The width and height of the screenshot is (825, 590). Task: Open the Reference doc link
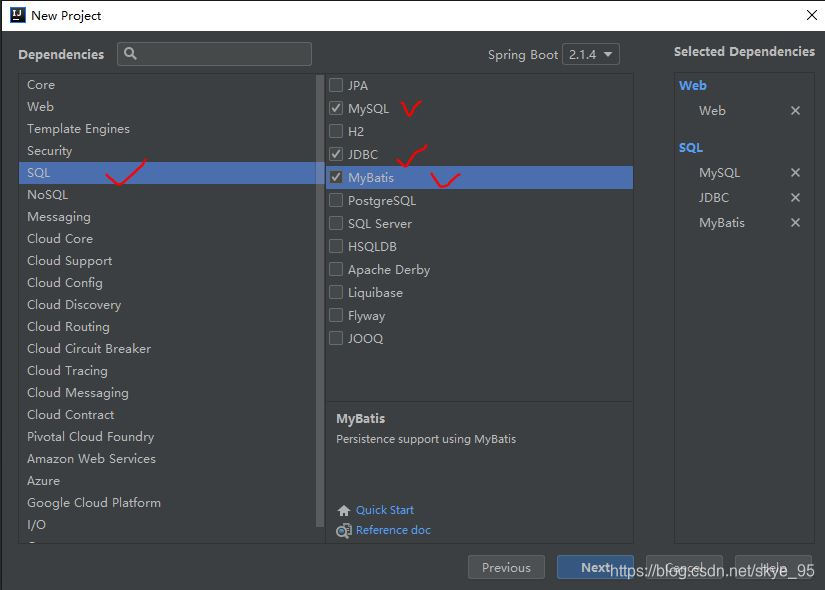click(x=393, y=530)
